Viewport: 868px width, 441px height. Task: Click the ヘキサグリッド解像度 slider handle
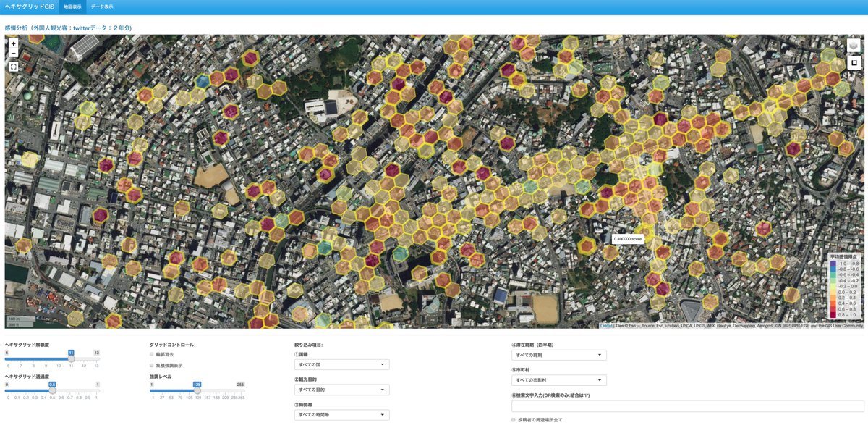click(x=71, y=358)
